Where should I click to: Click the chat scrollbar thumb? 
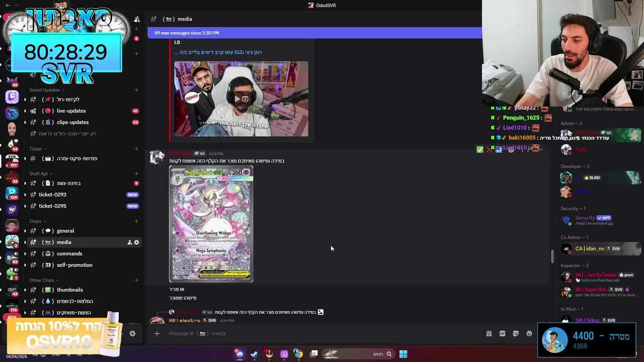(552, 256)
